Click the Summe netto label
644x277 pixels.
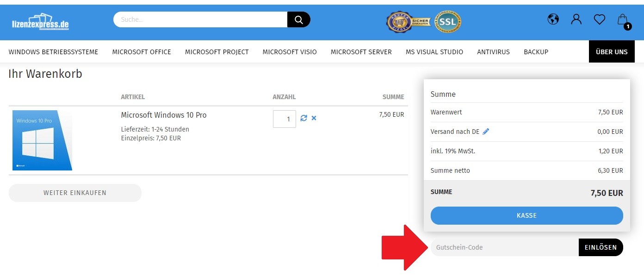(450, 170)
